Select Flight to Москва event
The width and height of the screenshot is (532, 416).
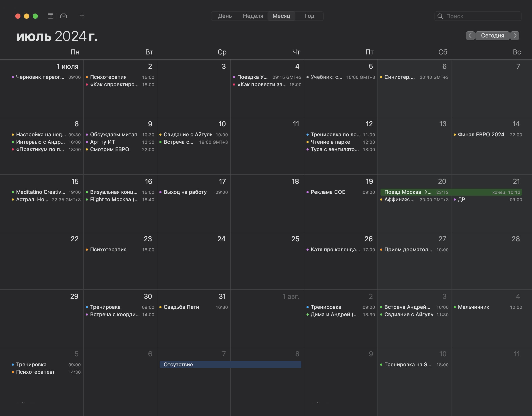pyautogui.click(x=120, y=200)
